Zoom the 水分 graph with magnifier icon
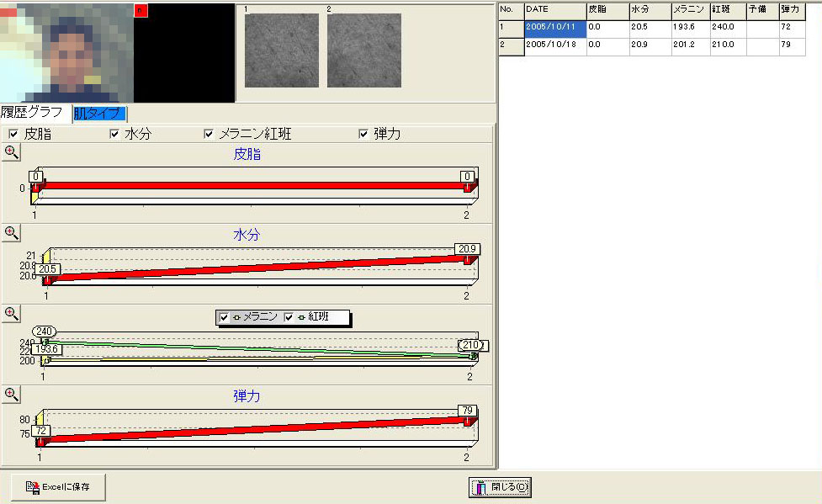Screen dimensions: 822x504 tap(11, 233)
